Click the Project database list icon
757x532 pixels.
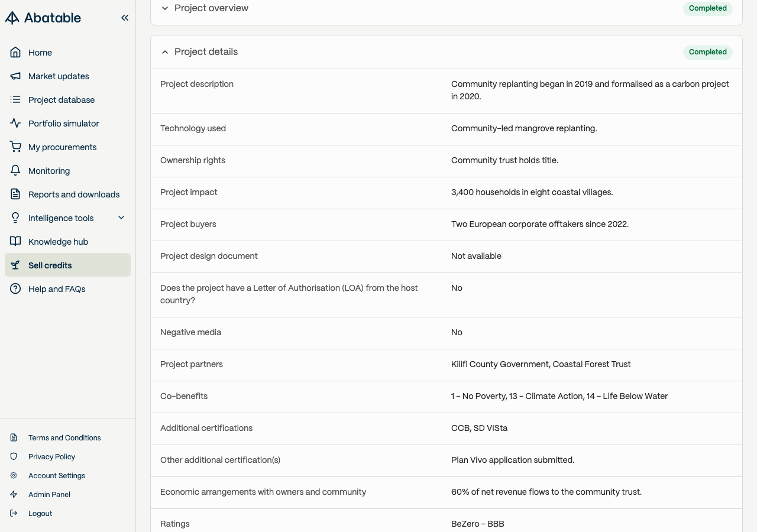pos(16,100)
